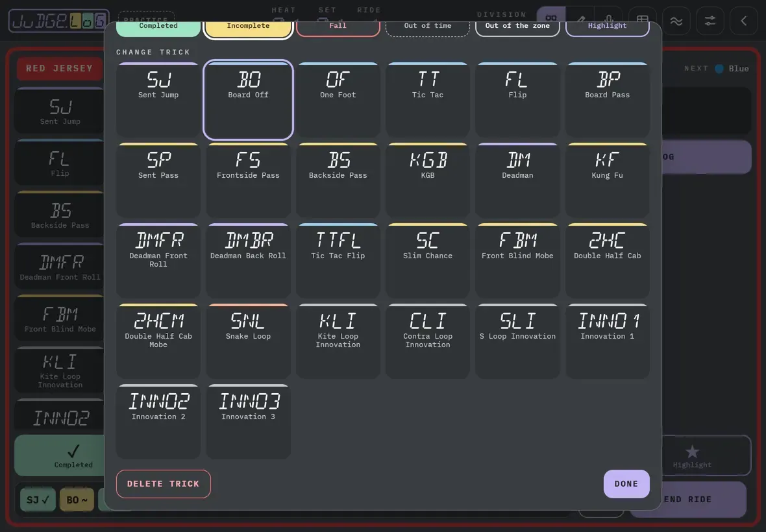Select the 2HCM Double Half Cab Mobe trick
The width and height of the screenshot is (766, 532).
(x=158, y=341)
